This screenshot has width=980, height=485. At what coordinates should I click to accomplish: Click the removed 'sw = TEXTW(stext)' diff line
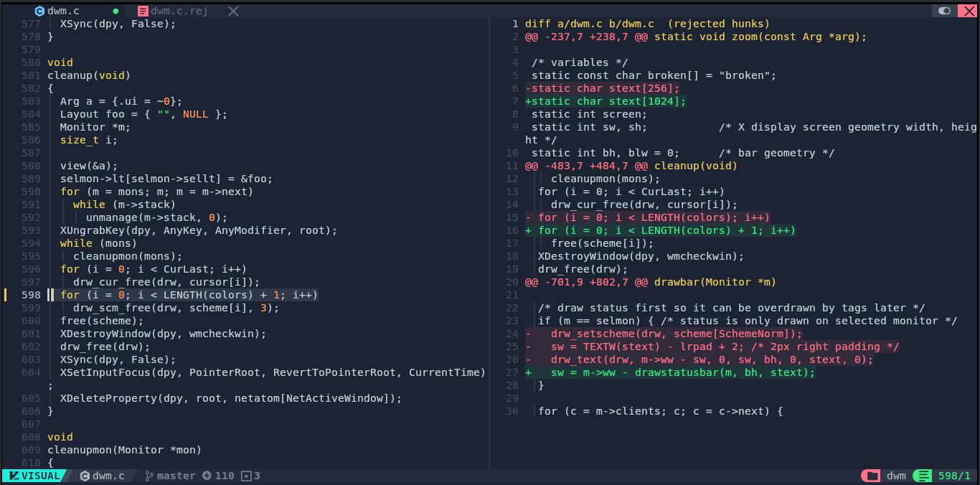[x=712, y=347]
